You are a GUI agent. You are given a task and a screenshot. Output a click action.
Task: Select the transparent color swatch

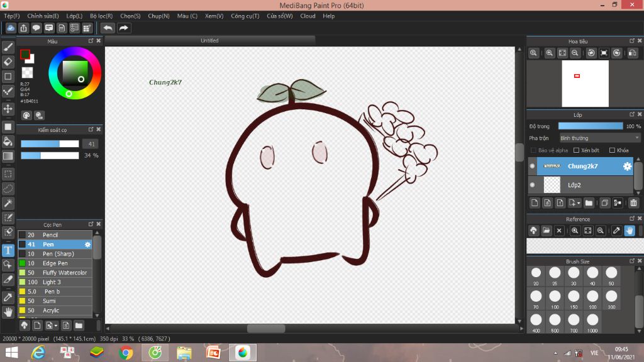[27, 73]
